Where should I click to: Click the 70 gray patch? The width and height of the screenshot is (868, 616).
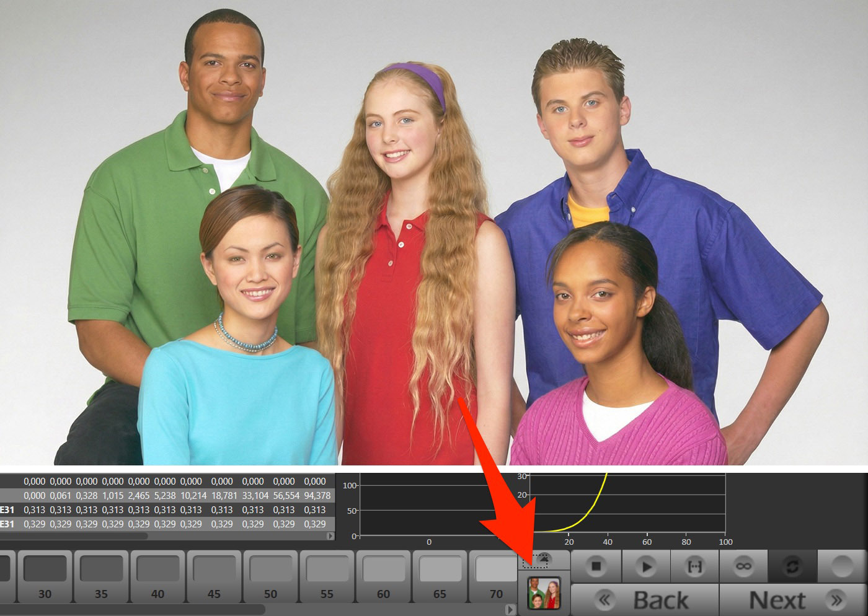pyautogui.click(x=495, y=576)
